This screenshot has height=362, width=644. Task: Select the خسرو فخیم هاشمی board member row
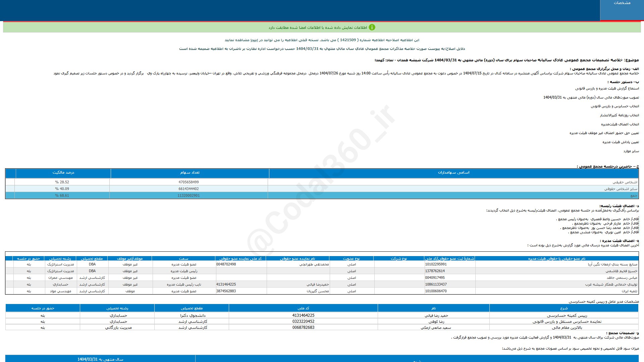click(x=621, y=271)
